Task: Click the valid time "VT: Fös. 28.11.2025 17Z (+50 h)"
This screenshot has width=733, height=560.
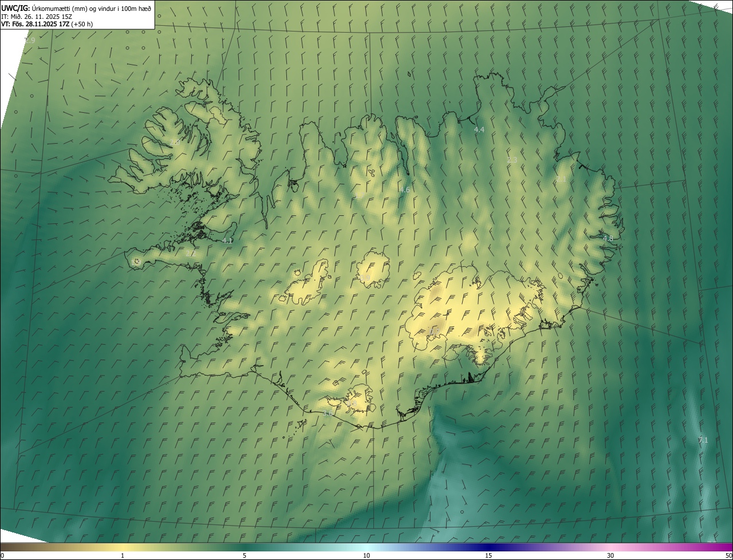Action: (x=47, y=24)
